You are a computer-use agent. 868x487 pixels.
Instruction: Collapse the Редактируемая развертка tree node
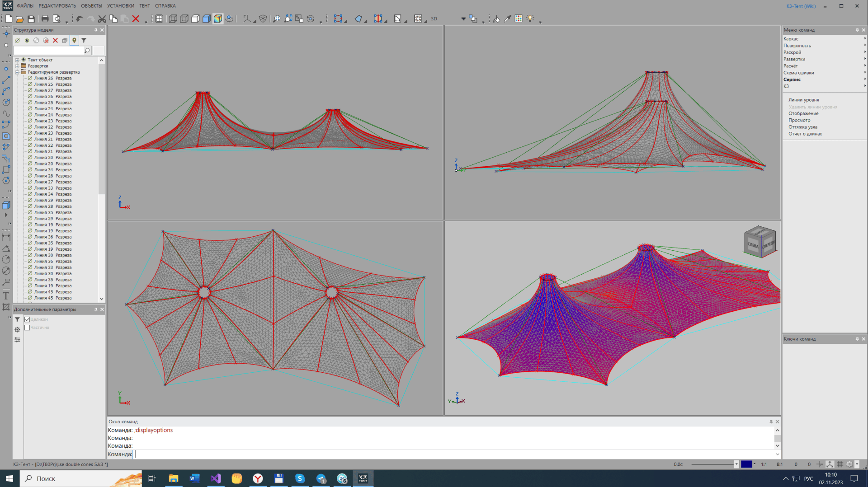point(17,72)
